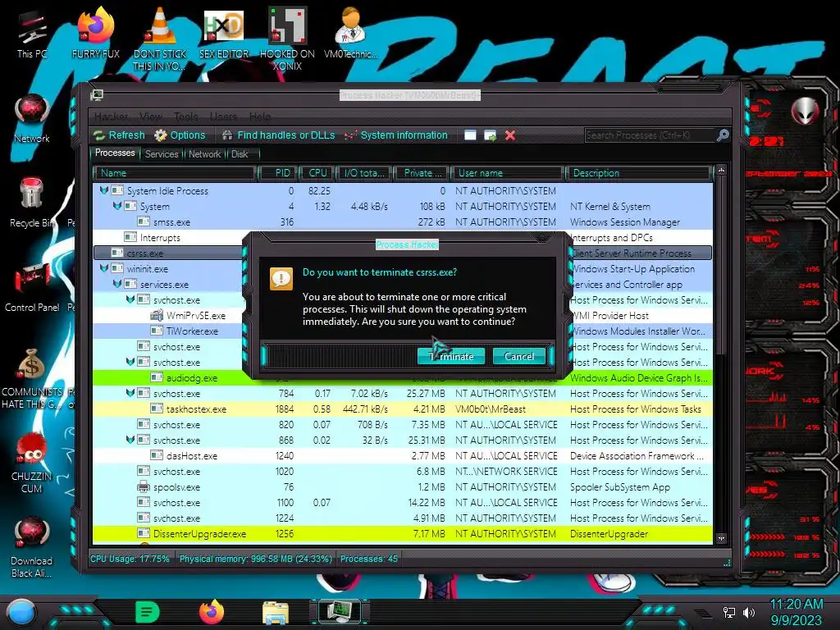Click the CPU Usage status text
The width and height of the screenshot is (840, 630).
(x=130, y=559)
